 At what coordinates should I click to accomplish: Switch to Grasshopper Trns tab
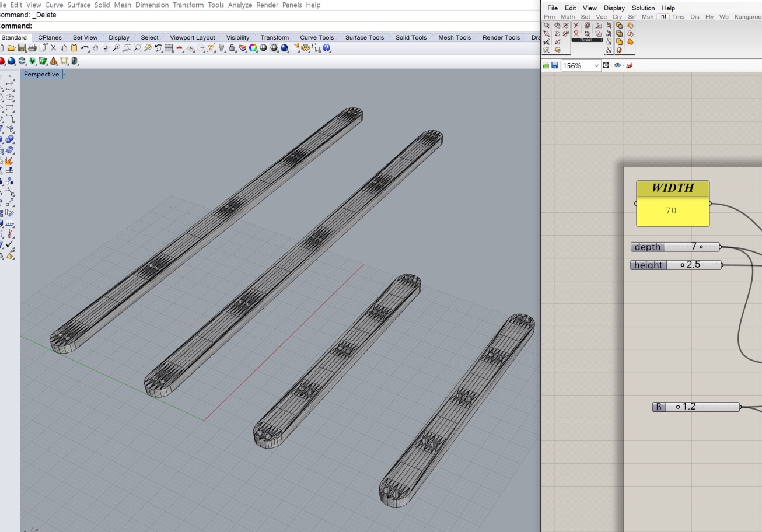(678, 17)
